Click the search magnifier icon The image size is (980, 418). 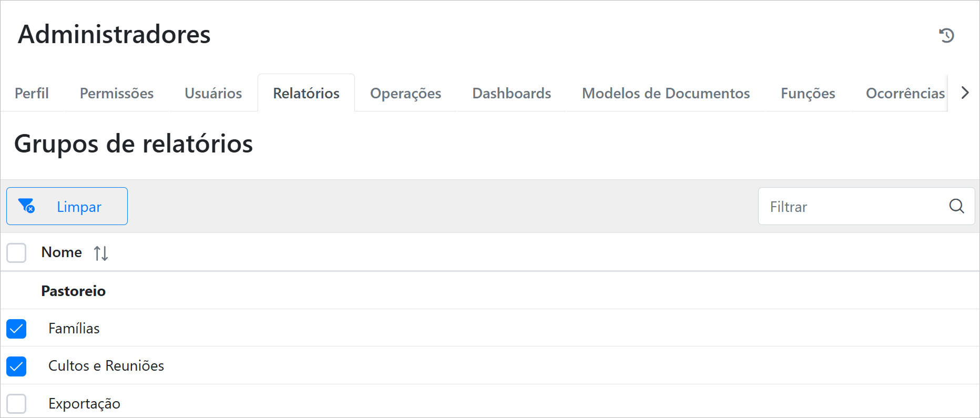pos(956,206)
